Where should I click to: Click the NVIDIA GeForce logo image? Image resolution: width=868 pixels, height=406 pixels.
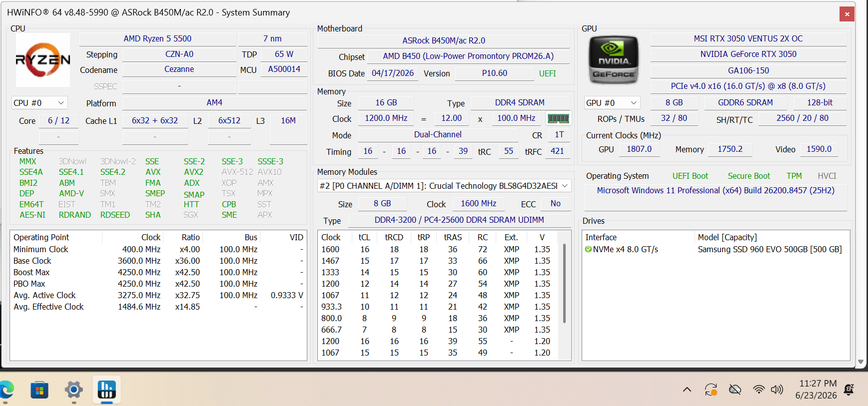[614, 60]
